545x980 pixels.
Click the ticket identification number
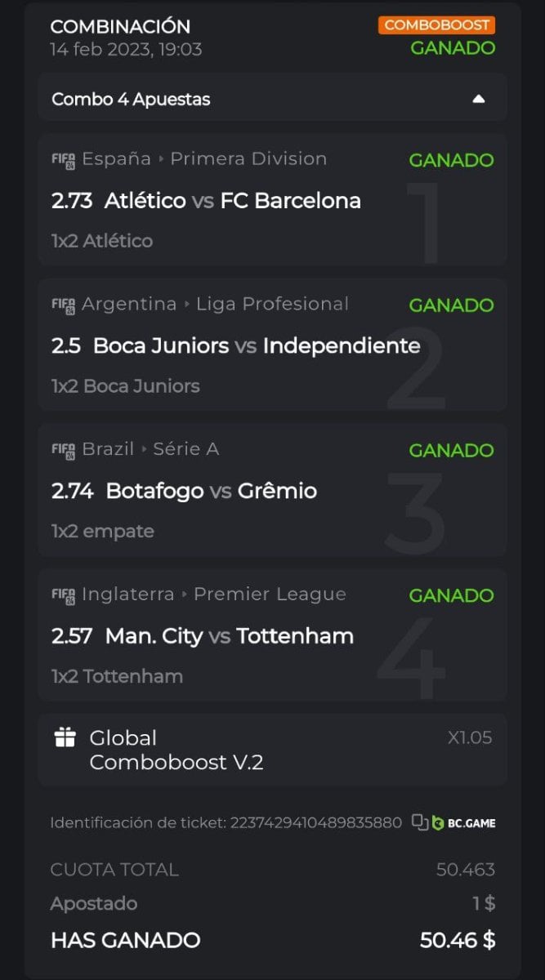coord(315,822)
